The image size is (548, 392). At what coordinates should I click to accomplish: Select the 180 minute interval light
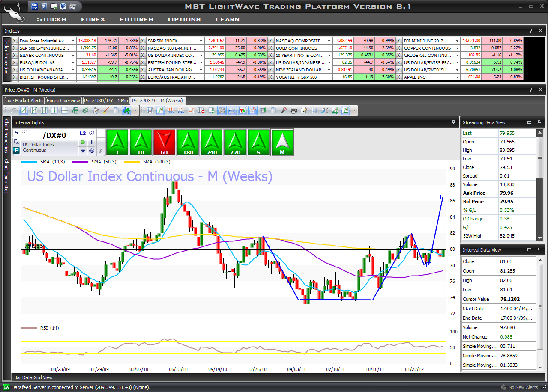tap(188, 143)
